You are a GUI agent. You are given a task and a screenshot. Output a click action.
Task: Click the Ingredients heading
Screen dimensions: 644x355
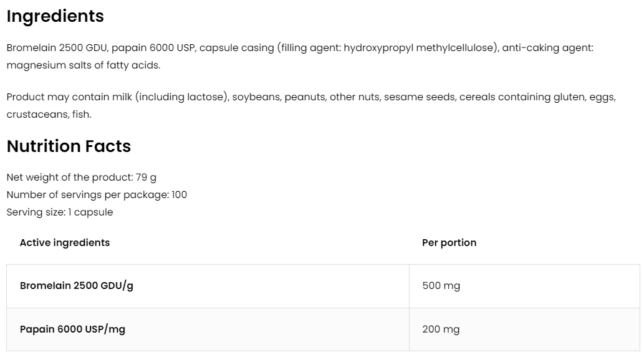point(55,16)
